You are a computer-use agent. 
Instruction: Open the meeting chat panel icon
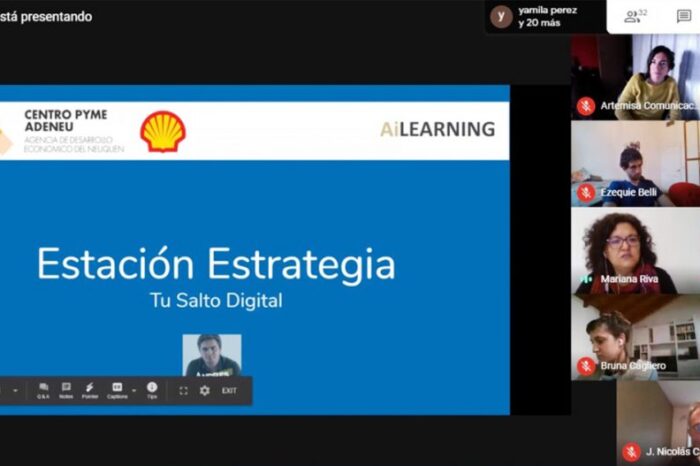tap(683, 17)
